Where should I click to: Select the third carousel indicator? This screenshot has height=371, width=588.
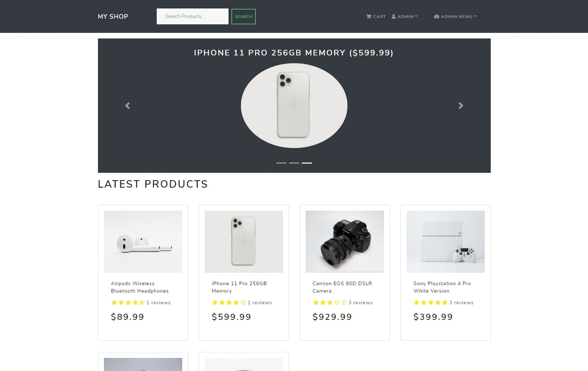[x=307, y=163]
